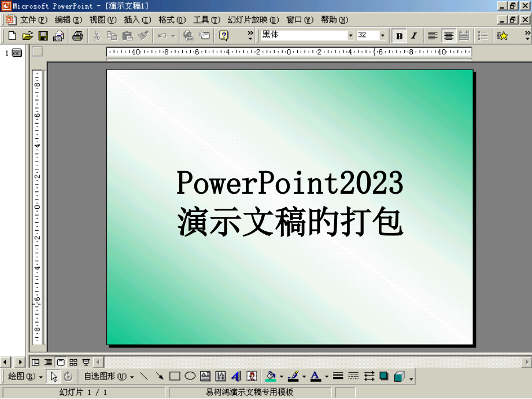Apply Shadow effect to object
The height and width of the screenshot is (399, 532).
[384, 376]
